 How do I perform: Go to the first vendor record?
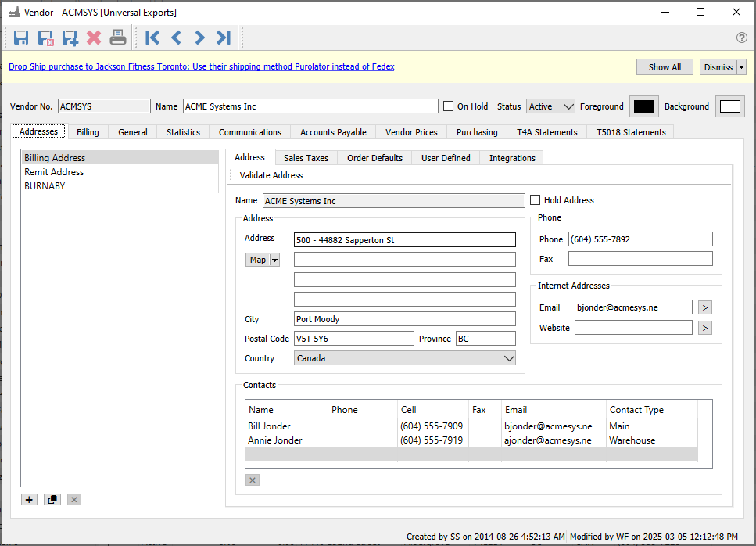pyautogui.click(x=152, y=37)
